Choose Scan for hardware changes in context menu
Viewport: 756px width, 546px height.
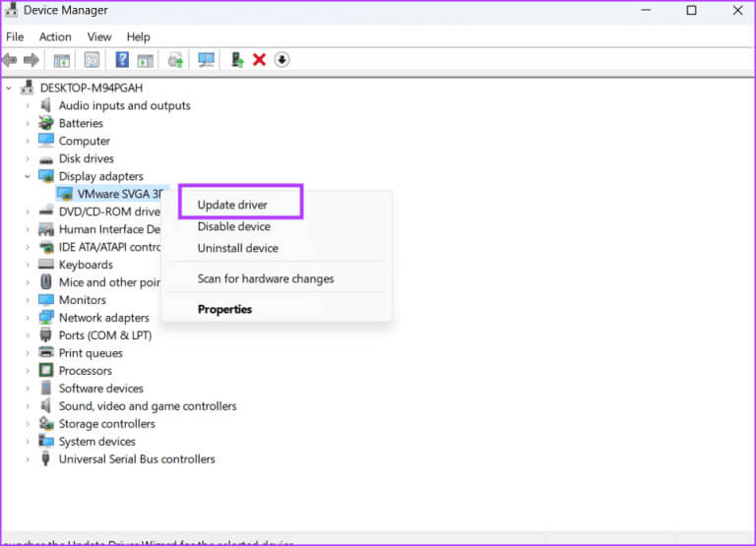(x=266, y=278)
